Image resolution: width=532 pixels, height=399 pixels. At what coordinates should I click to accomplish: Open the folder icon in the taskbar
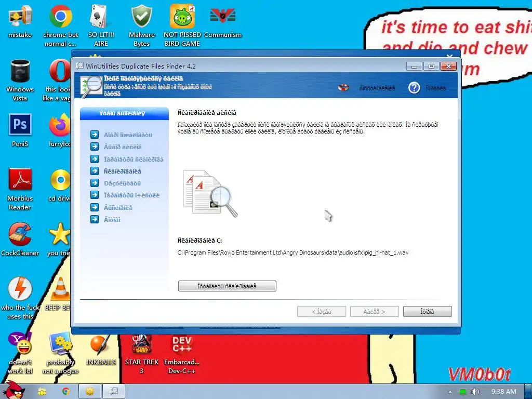42,392
